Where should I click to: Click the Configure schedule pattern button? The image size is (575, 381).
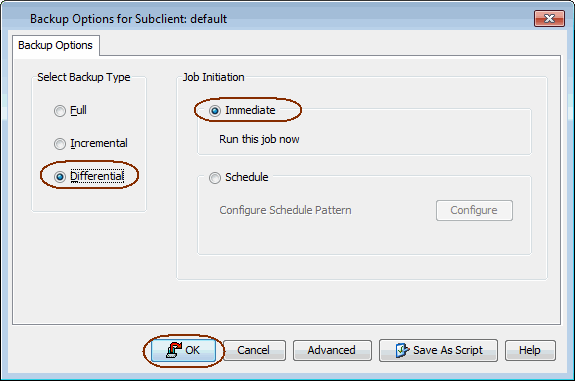coord(474,210)
